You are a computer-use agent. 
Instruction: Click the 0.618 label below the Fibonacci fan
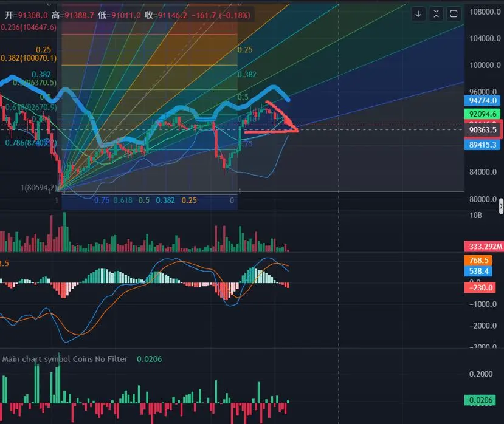123,200
